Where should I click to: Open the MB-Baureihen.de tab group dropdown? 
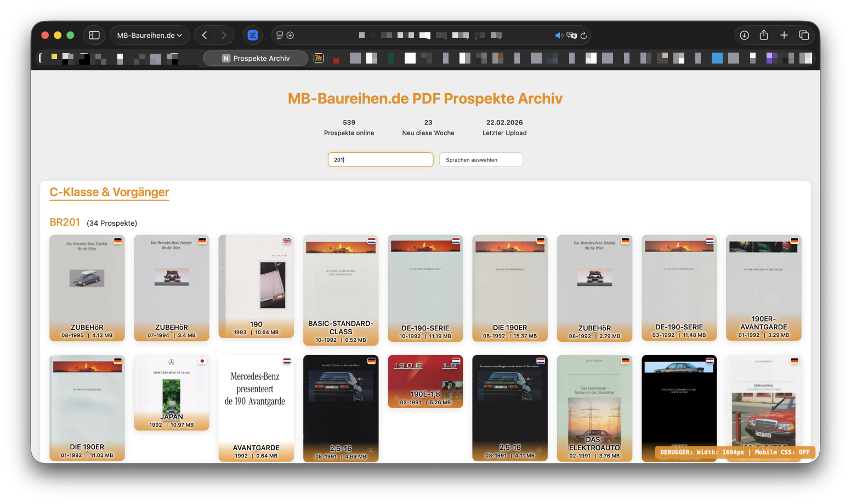(x=149, y=35)
